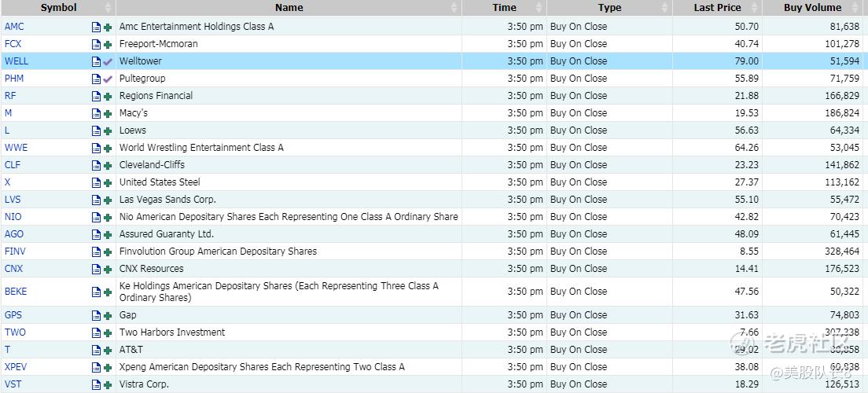Open the document icon for Macy's
The image size is (868, 393).
click(97, 113)
